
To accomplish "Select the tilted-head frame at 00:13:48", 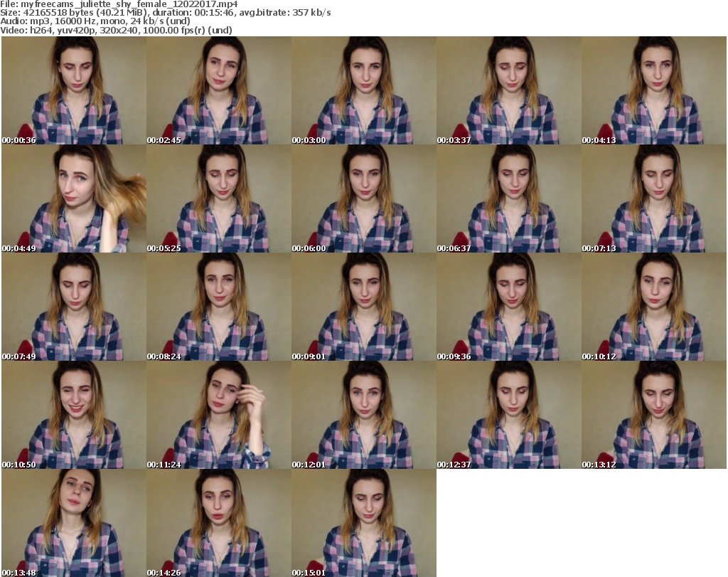I will coord(74,523).
